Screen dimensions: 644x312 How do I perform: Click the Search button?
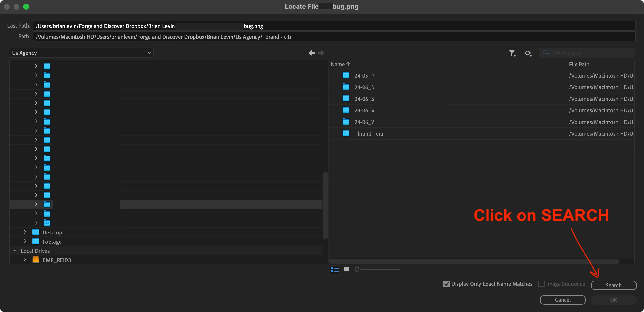pos(613,285)
